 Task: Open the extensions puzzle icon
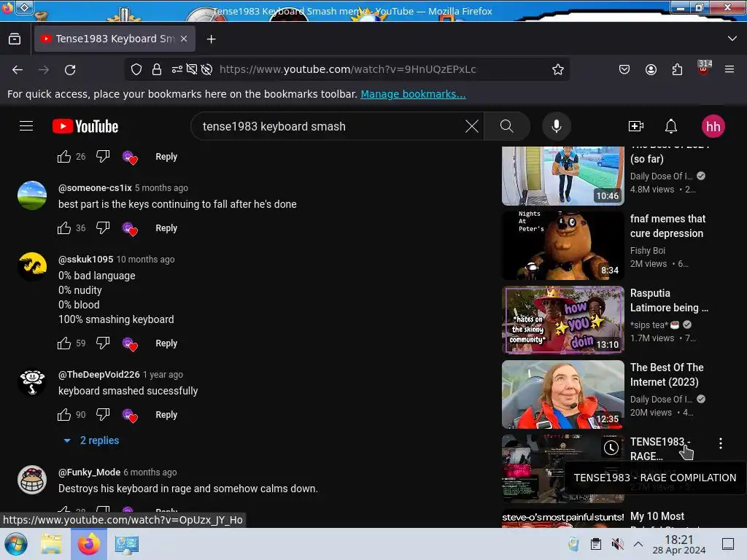[x=677, y=69]
